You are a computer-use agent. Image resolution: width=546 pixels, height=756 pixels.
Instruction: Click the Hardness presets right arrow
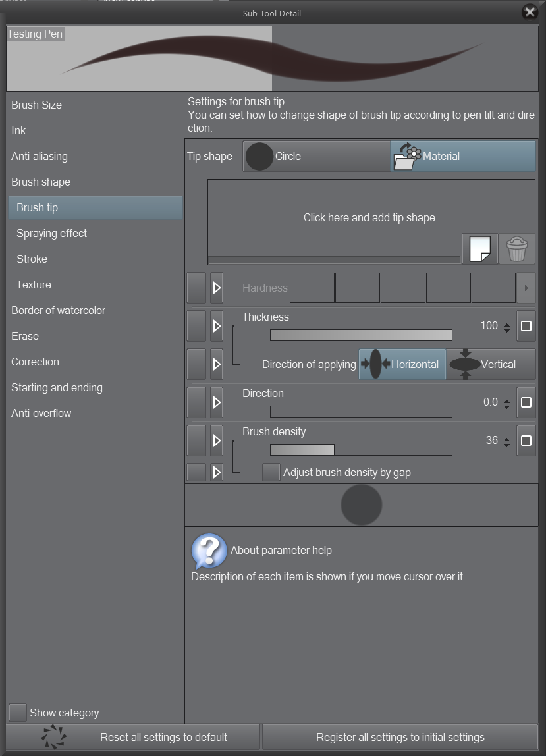click(x=526, y=288)
